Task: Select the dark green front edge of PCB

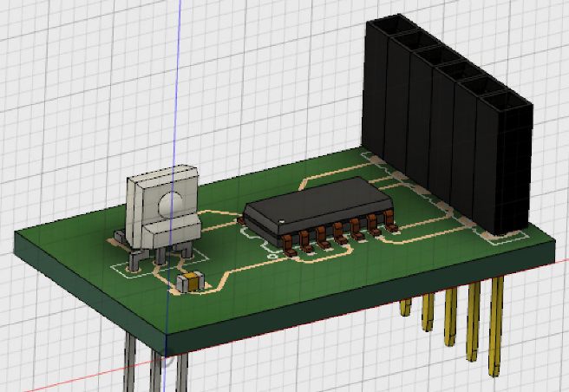Action: [359, 297]
